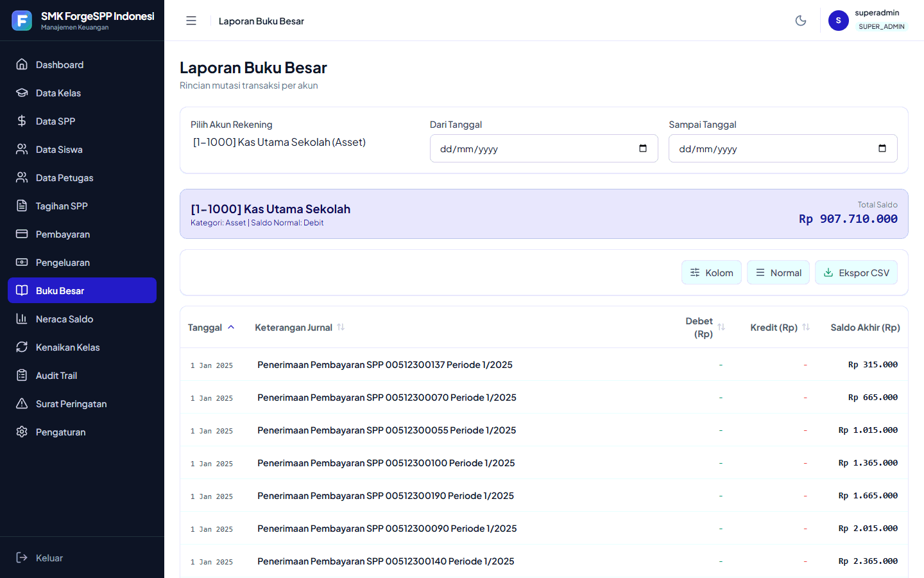This screenshot has width=924, height=578.
Task: Sort by Debet (Rp) column arrows
Action: [721, 327]
